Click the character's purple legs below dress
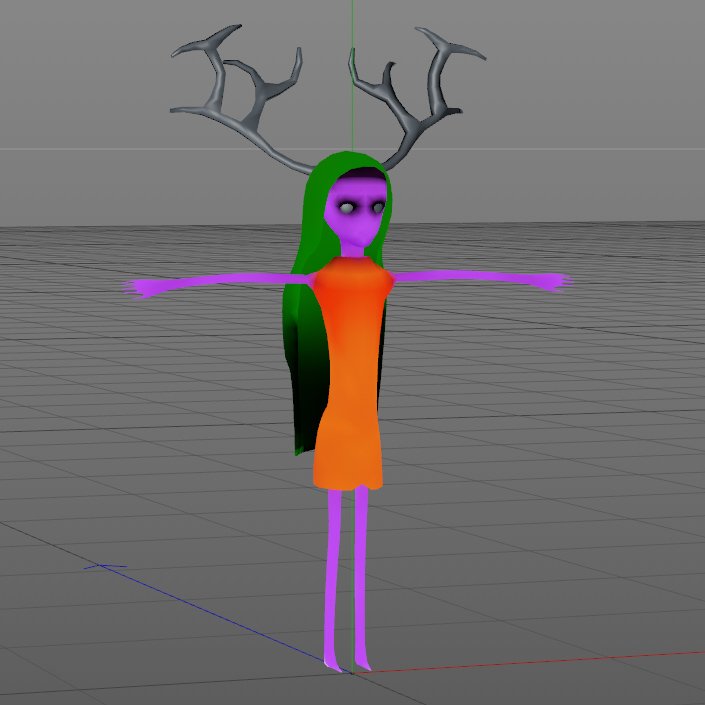 click(x=348, y=580)
